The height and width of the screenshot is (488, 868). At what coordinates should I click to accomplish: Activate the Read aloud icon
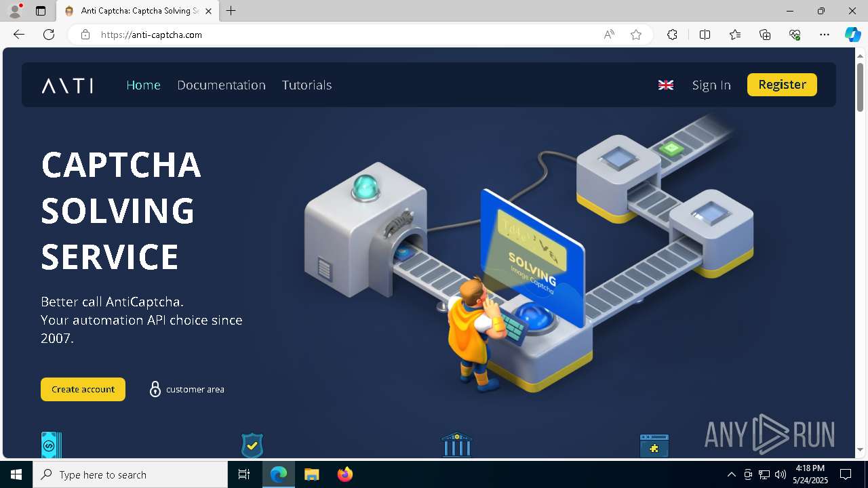click(x=609, y=35)
